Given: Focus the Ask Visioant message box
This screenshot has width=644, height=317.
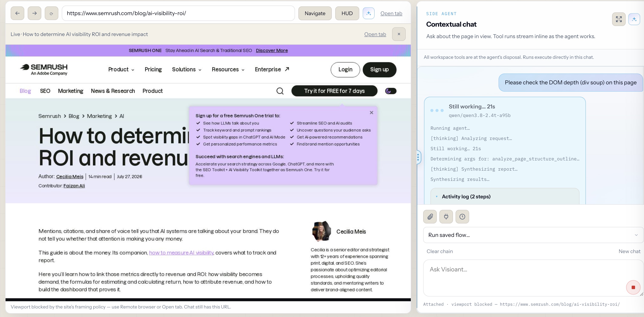Looking at the screenshot, I should coord(533,278).
